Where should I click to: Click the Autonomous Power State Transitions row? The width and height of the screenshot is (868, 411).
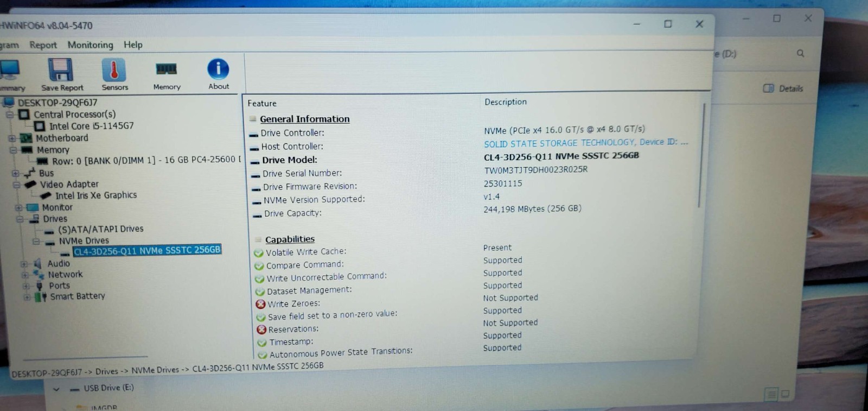coord(390,351)
